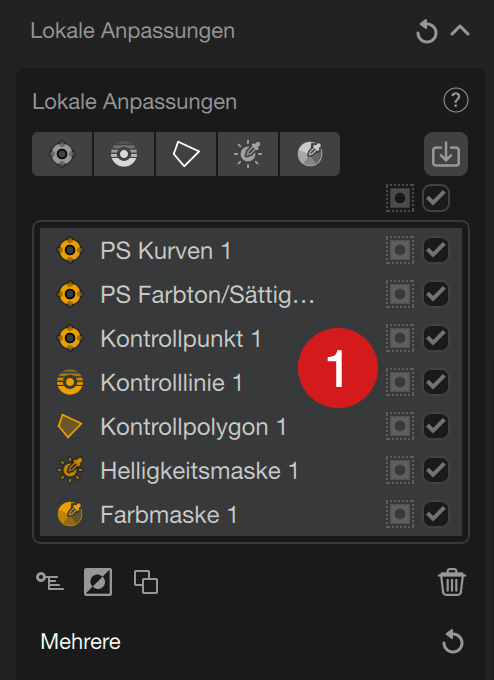Screen dimensions: 494x680
Task: Uncheck the PS Kurven 1 checkbox
Action: click(436, 250)
